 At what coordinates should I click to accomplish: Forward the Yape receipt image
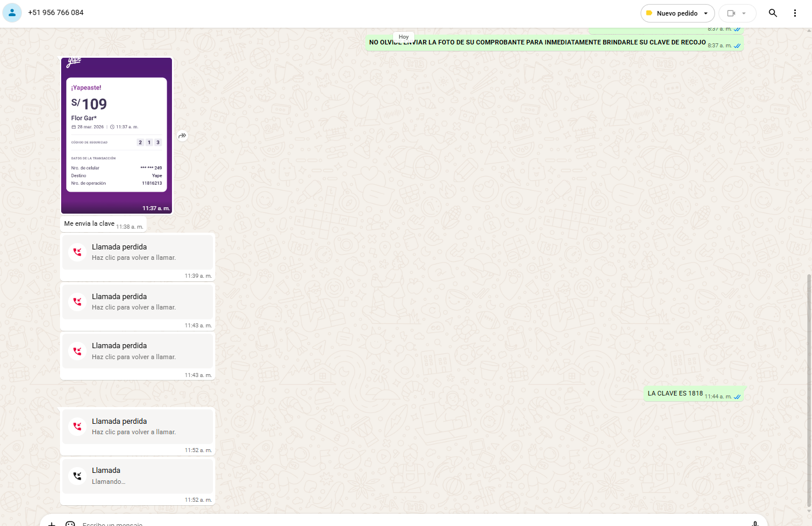[x=182, y=136]
